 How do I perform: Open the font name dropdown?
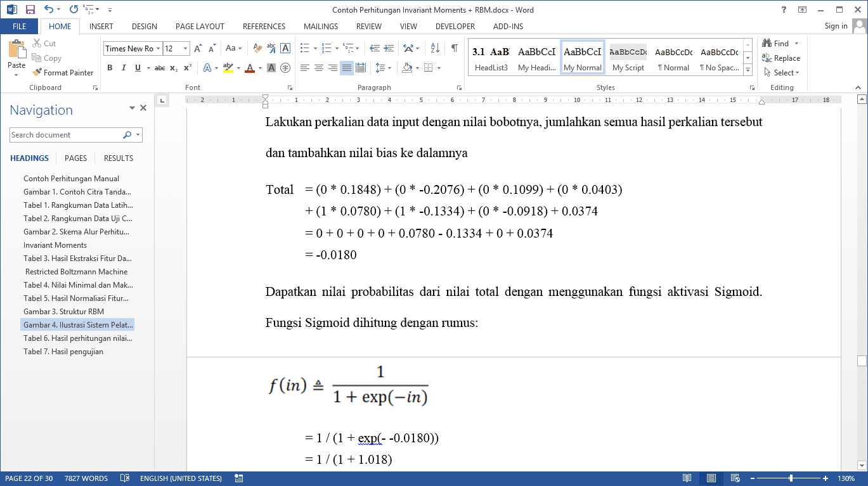158,49
